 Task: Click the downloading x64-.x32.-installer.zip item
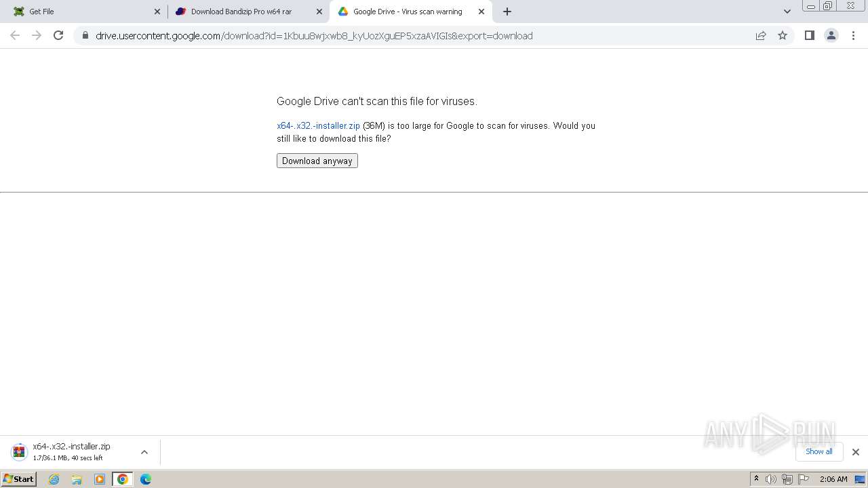(71, 452)
